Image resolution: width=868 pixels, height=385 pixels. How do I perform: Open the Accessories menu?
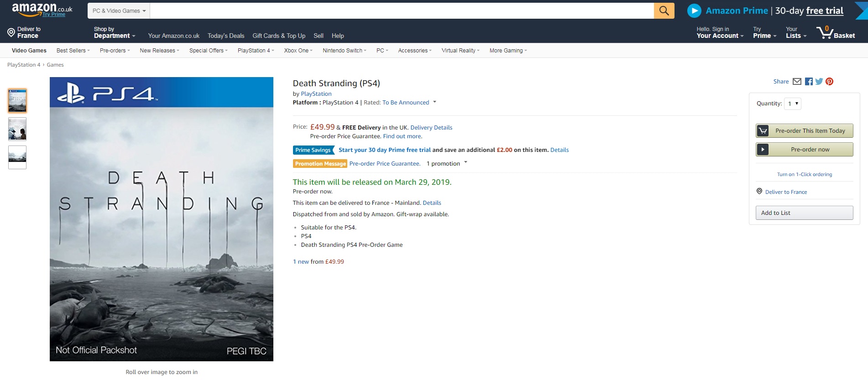(415, 51)
